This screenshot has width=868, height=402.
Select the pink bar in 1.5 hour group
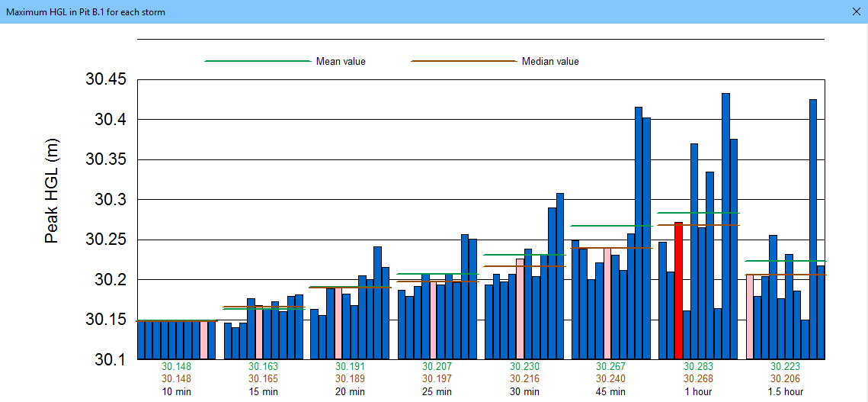[750, 317]
